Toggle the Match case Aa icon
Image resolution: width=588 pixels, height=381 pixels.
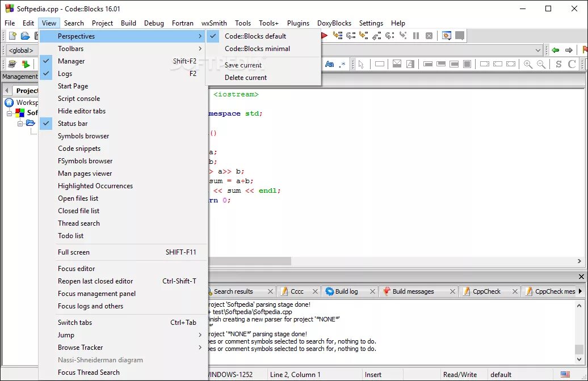[x=329, y=64]
